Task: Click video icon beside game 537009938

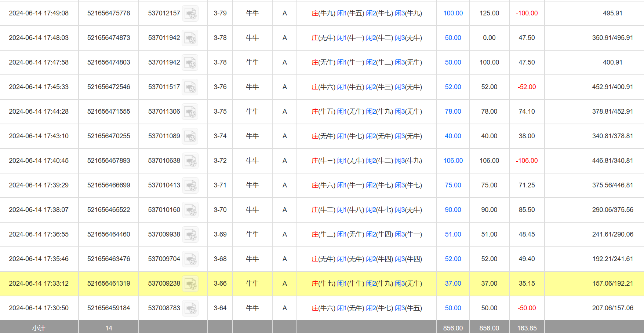Action: [190, 235]
